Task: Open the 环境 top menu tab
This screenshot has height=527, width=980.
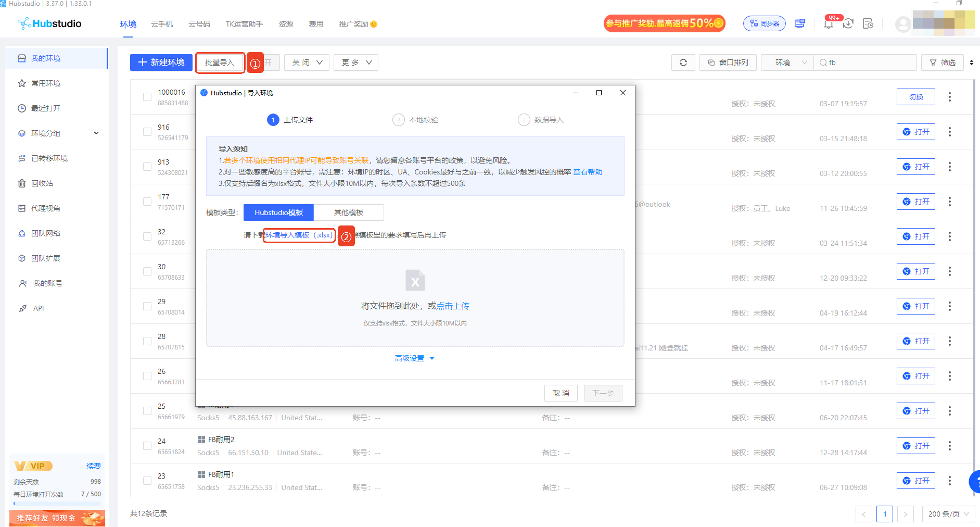Action: 128,24
